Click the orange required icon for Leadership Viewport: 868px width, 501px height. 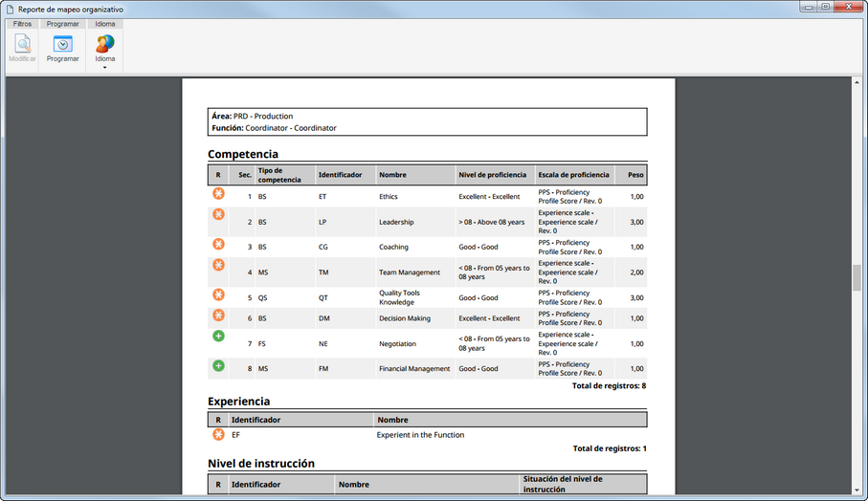[x=218, y=214]
